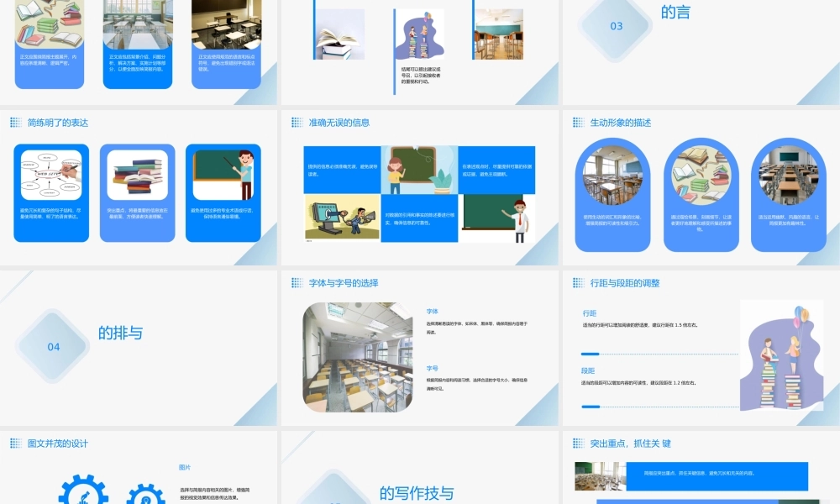The image size is (840, 504).
Task: Click the 04 diamond section badge
Action: click(x=52, y=346)
